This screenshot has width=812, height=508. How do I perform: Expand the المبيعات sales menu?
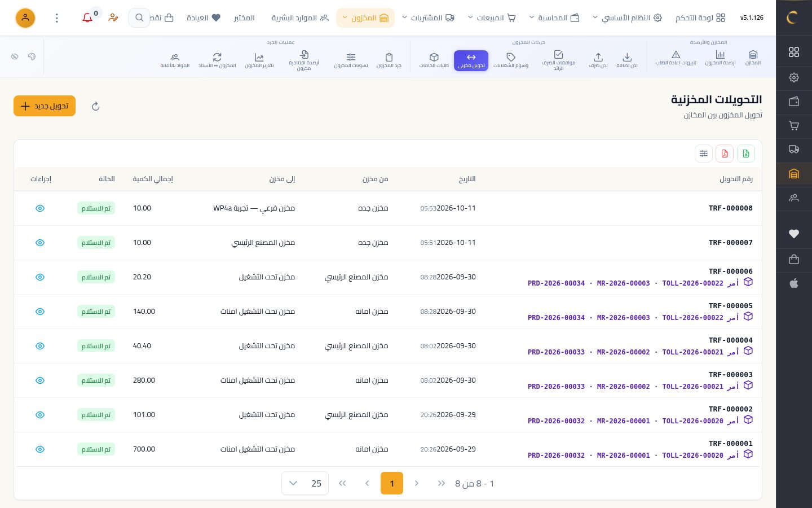point(492,18)
